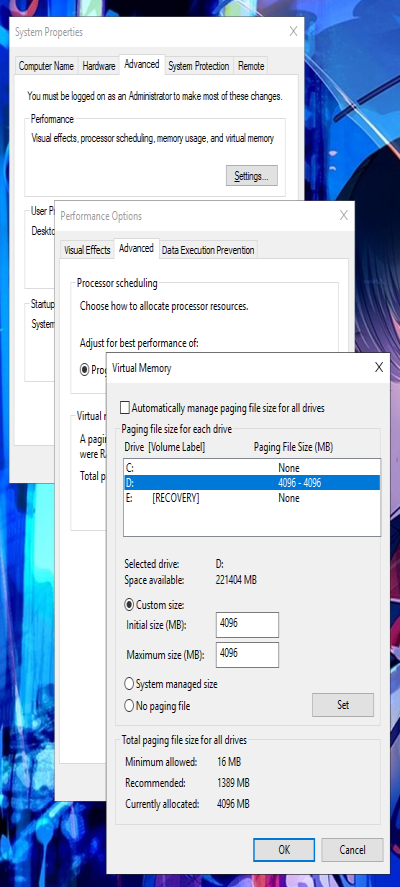
Task: Click the Maximum size (MB) input field
Action: click(x=247, y=655)
